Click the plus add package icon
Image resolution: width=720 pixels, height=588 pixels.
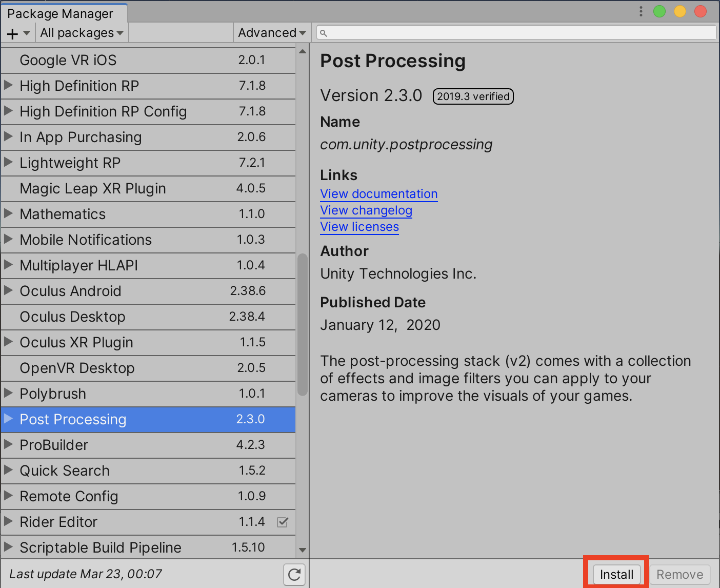13,34
